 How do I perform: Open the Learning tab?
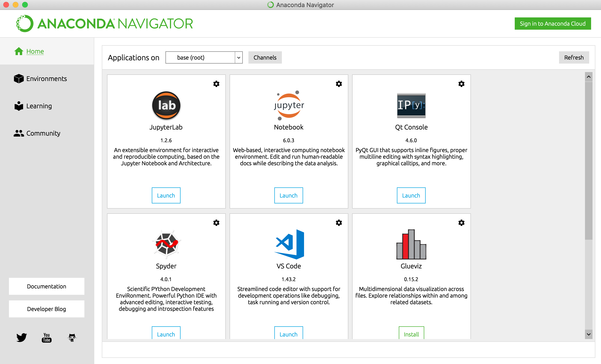(x=47, y=106)
